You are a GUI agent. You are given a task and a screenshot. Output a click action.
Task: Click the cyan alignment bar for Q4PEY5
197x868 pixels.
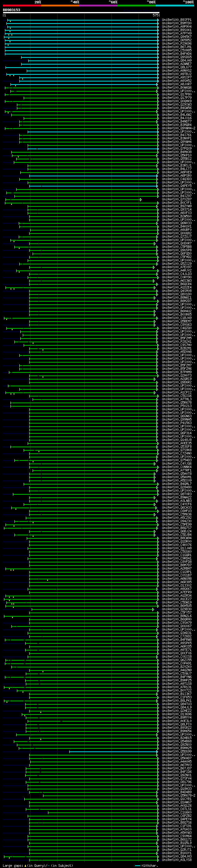point(94,186)
